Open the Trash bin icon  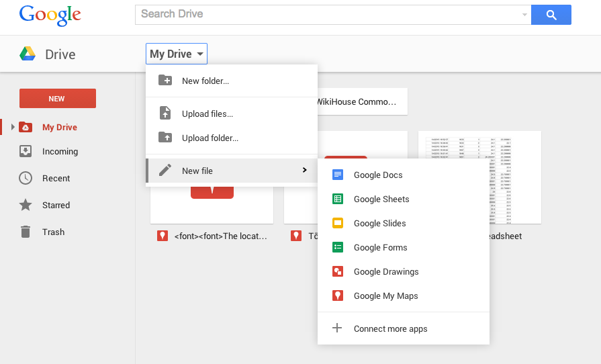pos(26,232)
